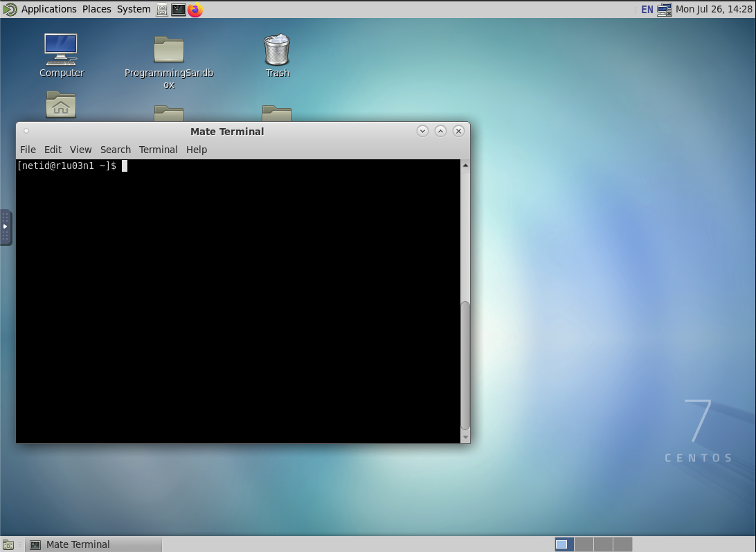756x552 pixels.
Task: Click the show desktop icon in bottom panel
Action: click(x=8, y=545)
